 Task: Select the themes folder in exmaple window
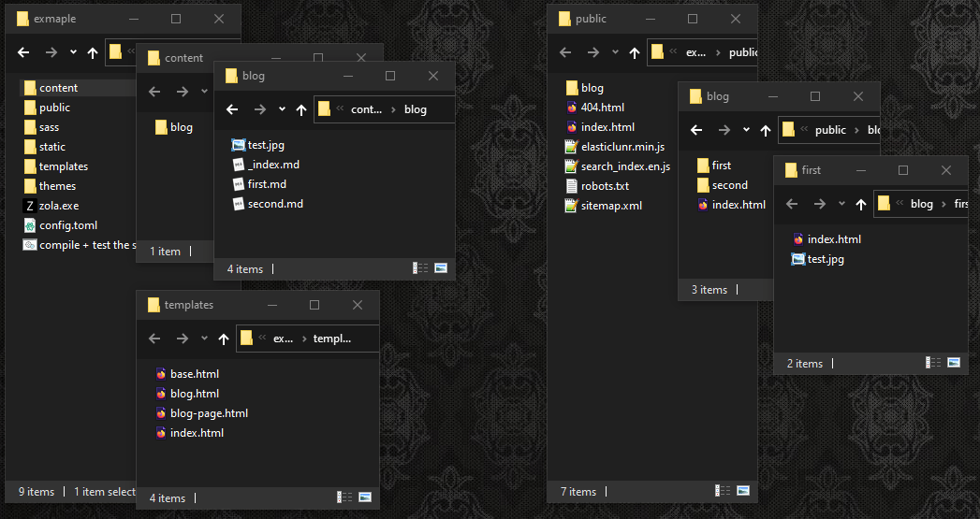(57, 186)
